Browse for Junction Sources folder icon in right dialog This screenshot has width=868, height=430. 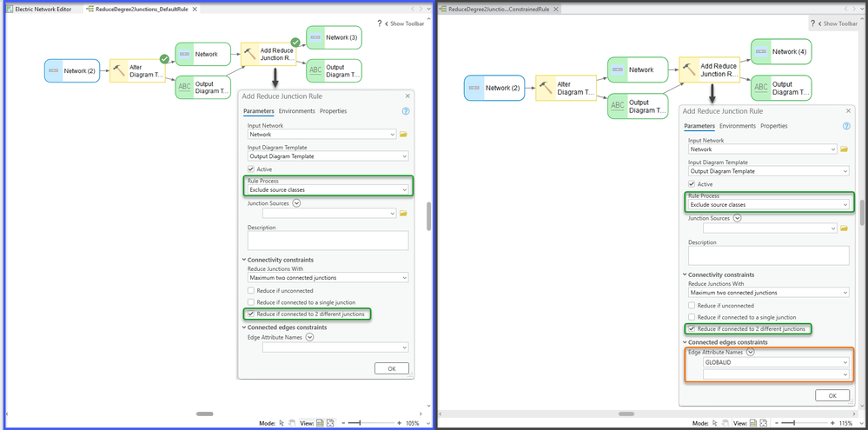845,228
